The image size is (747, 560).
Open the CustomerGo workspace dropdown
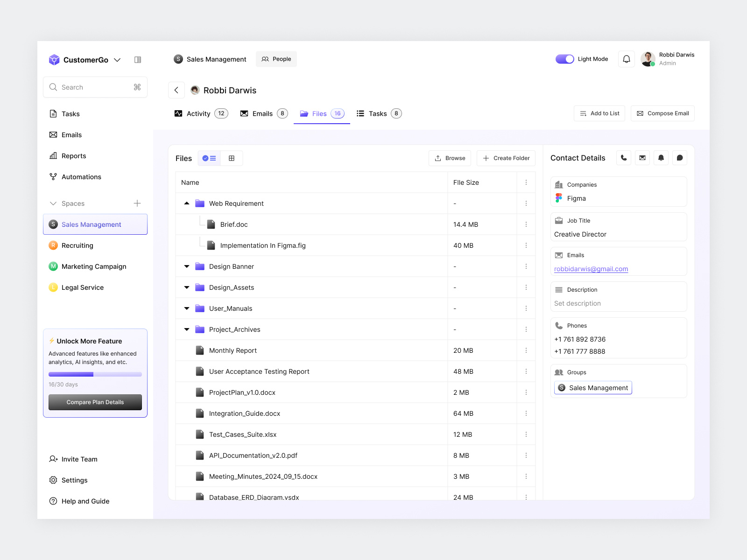117,60
